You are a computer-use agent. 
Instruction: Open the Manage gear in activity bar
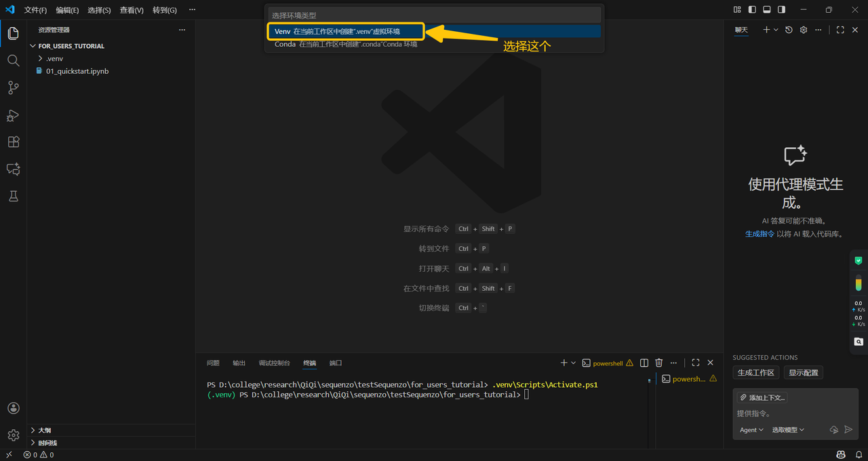click(x=13, y=435)
